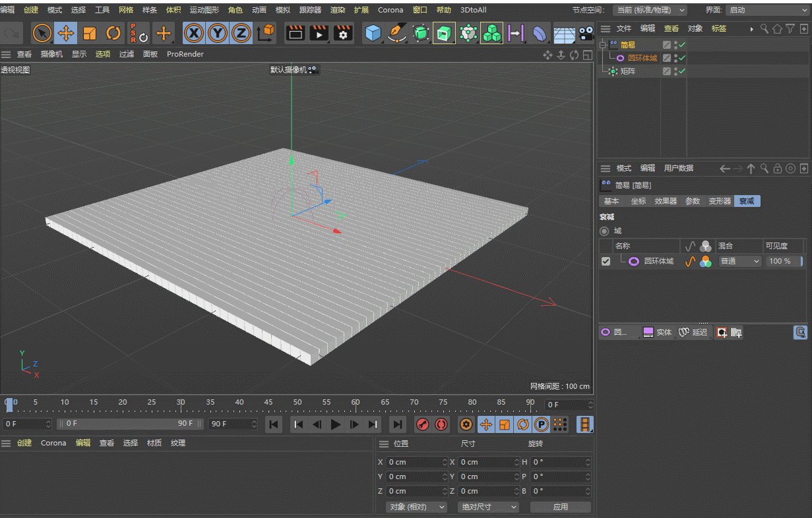The width and height of the screenshot is (812, 518).
Task: Play the animation forward
Action: click(x=336, y=424)
